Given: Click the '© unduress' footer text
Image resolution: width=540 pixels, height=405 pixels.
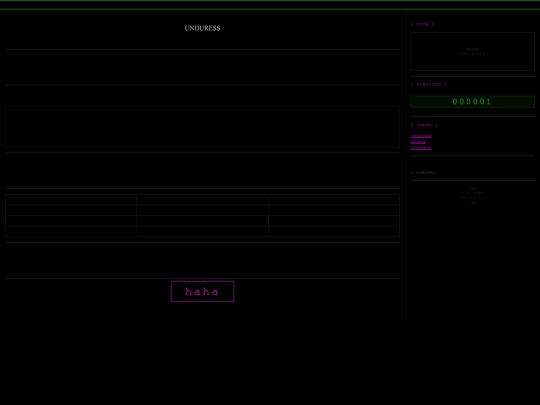Looking at the screenshot, I should point(423,173).
